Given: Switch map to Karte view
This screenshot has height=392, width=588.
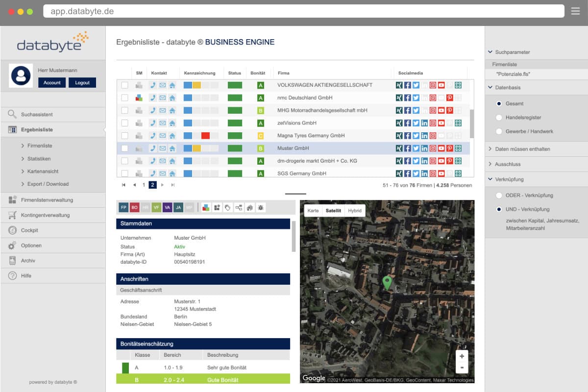Looking at the screenshot, I should click(313, 211).
